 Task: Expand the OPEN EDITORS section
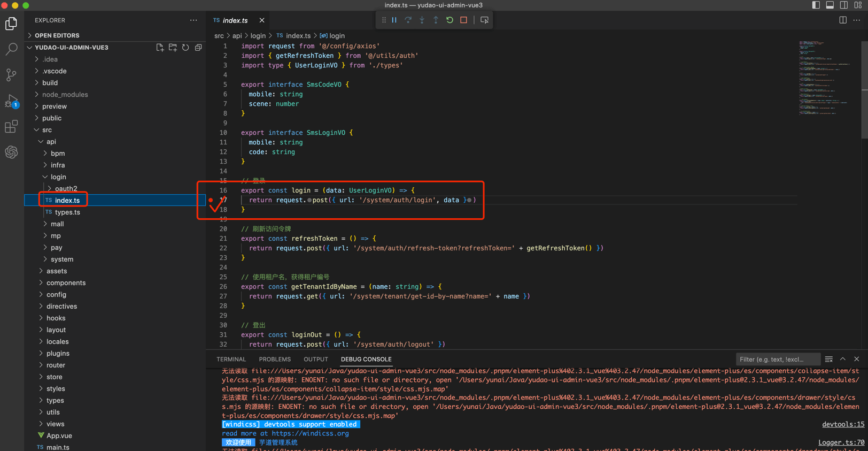57,35
